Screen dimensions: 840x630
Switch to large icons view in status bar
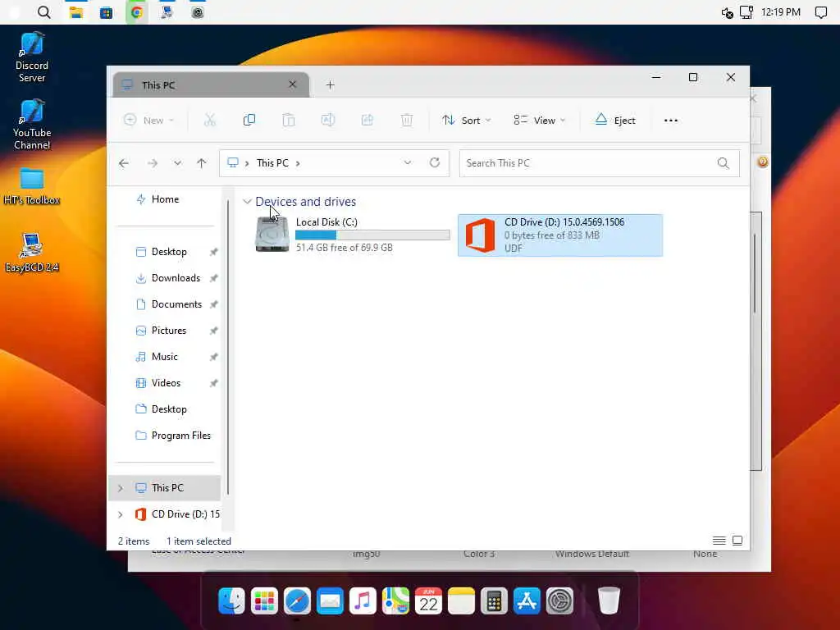tap(737, 541)
